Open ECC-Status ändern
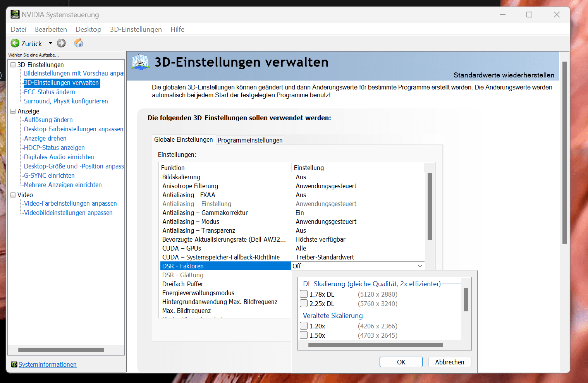 click(x=50, y=92)
